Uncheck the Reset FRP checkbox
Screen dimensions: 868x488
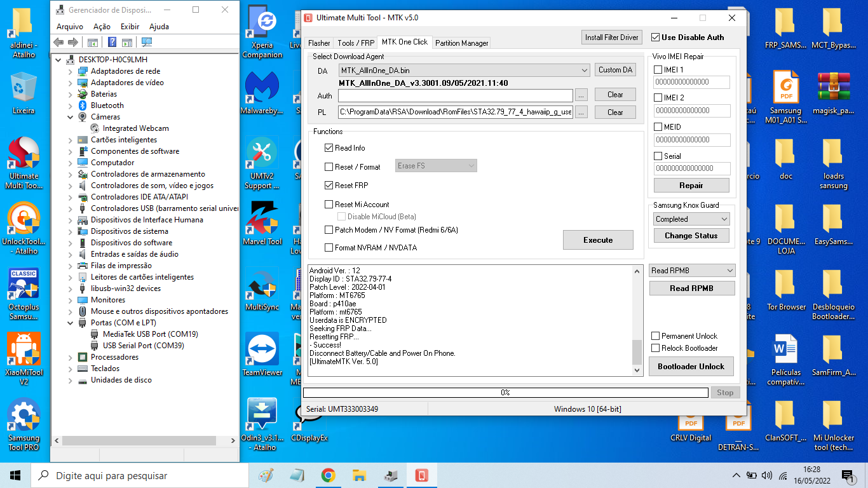point(329,186)
